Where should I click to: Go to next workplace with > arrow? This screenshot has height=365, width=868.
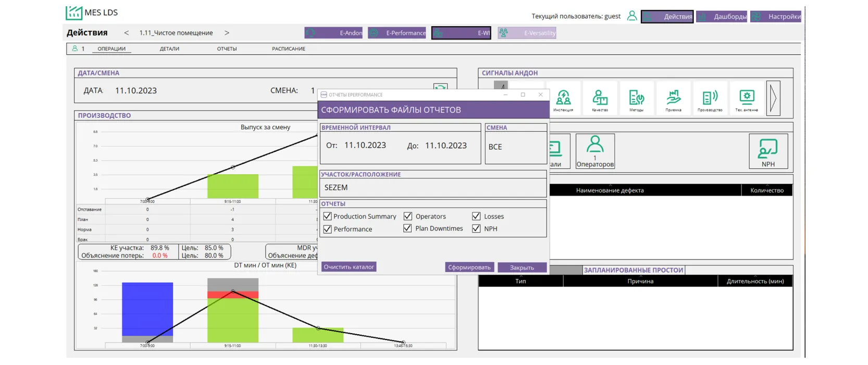tap(227, 33)
